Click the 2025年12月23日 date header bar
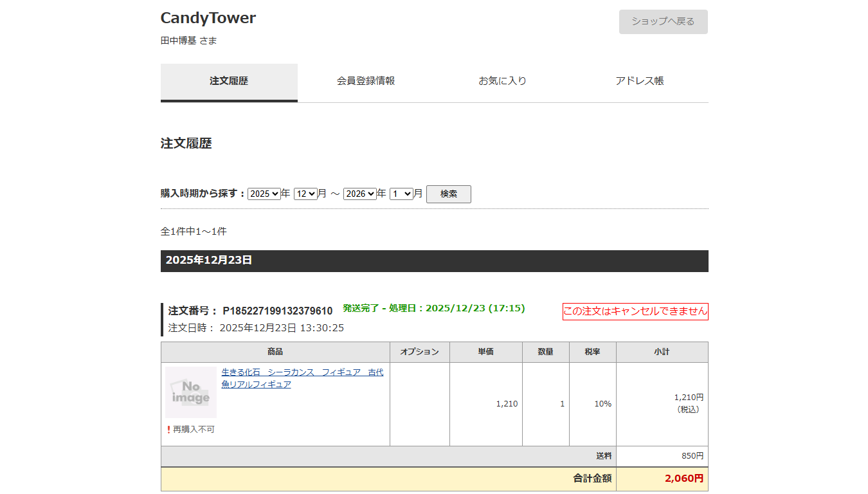The width and height of the screenshot is (868, 494). coord(434,261)
